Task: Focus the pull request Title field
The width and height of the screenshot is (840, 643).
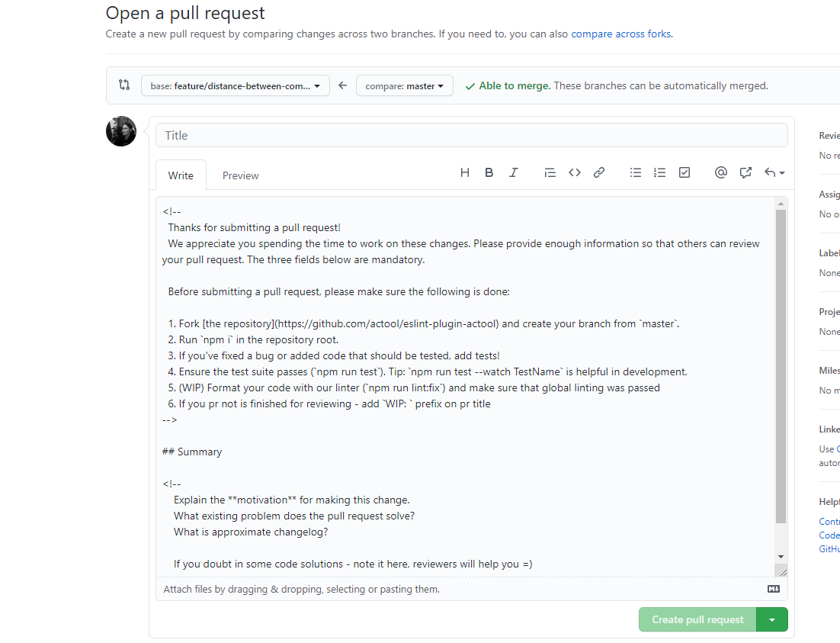Action: tap(471, 134)
